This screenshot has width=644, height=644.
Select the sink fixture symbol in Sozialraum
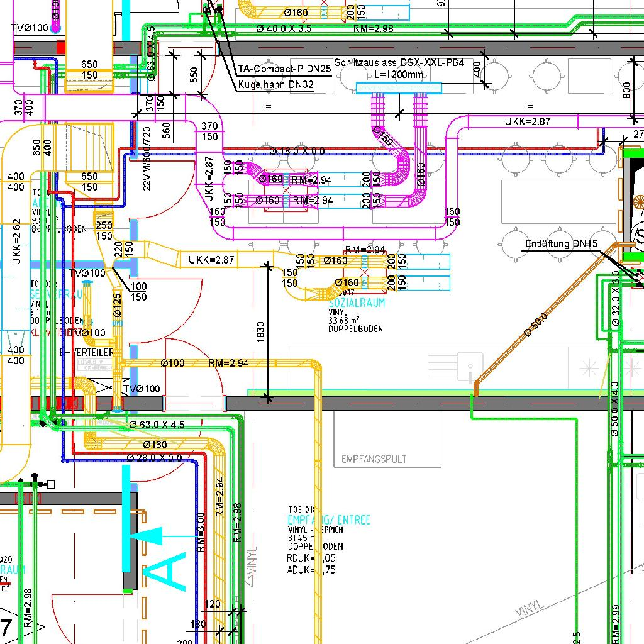click(x=469, y=367)
